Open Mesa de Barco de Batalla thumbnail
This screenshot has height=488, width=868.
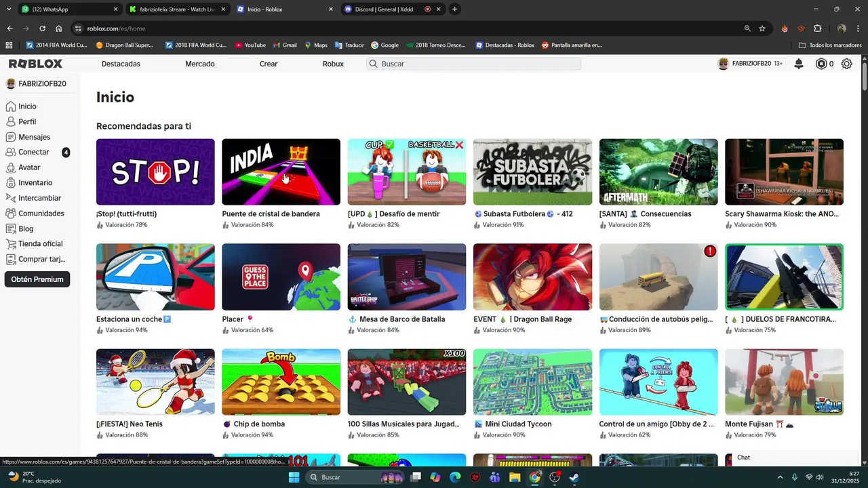407,277
